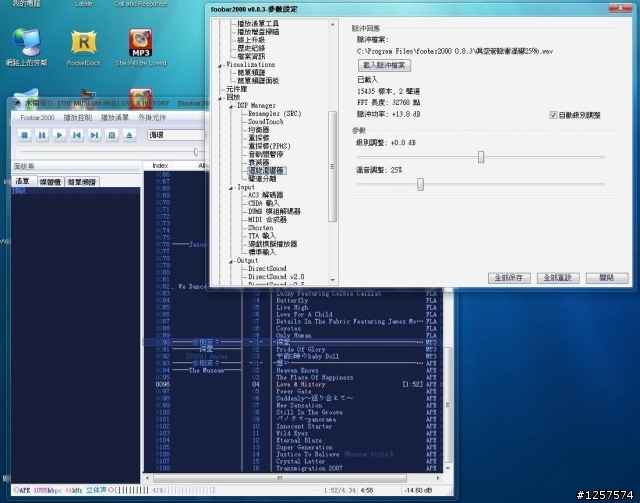
Task: Click the 載入脈沖檔案 button
Action: [x=384, y=65]
